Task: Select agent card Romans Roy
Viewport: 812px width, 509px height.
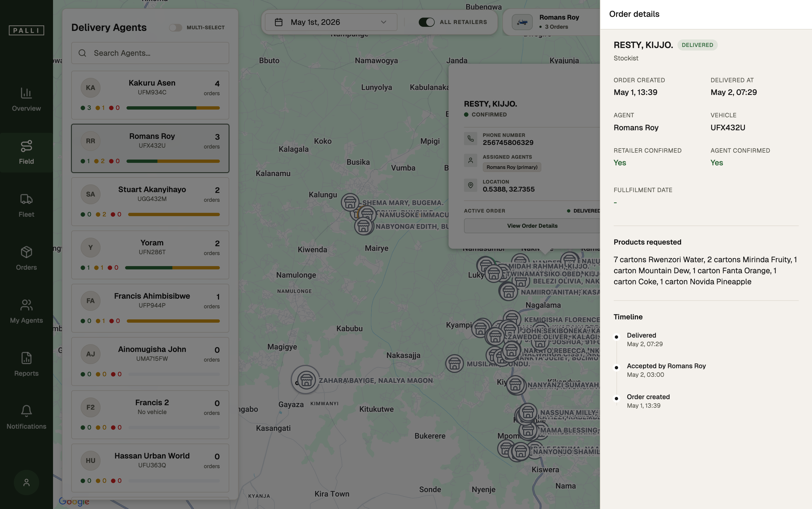Action: (150, 149)
